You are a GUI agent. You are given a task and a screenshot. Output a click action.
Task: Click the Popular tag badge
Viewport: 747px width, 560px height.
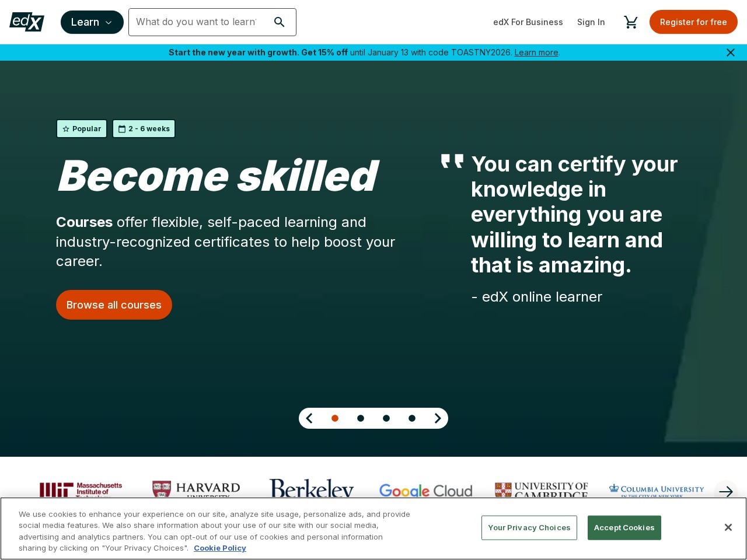coord(82,129)
